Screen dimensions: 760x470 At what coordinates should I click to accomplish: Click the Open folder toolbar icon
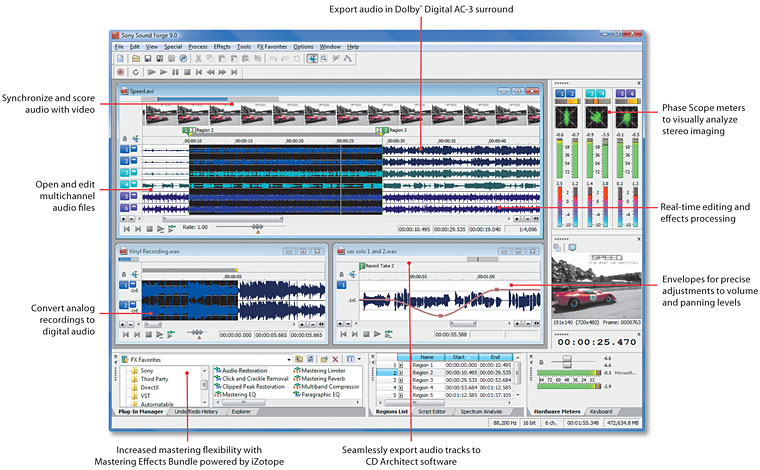click(x=134, y=59)
